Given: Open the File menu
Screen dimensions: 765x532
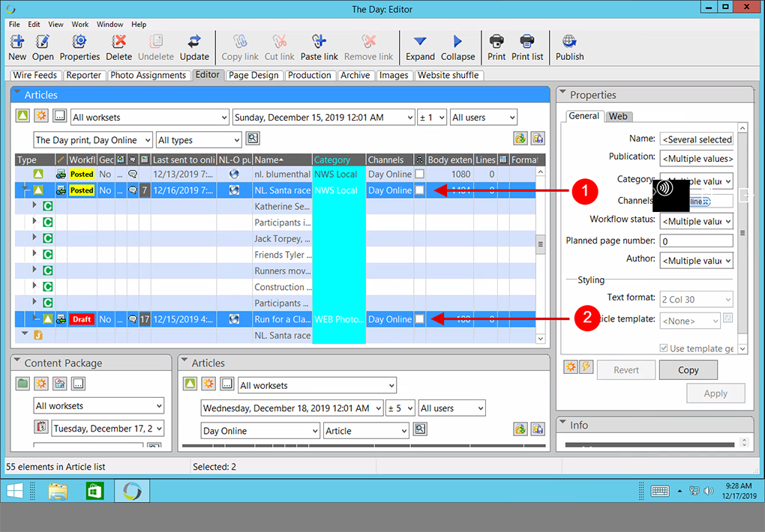Looking at the screenshot, I should pos(14,25).
